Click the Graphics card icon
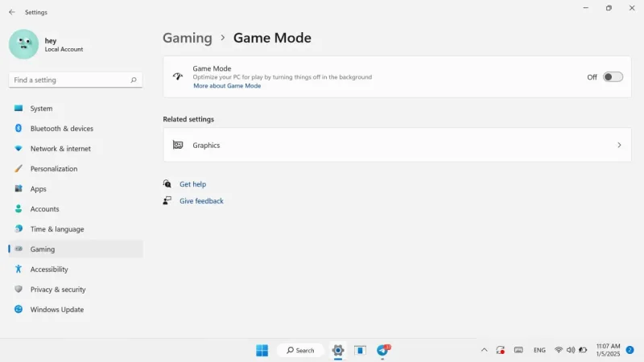Image resolution: width=644 pixels, height=362 pixels. click(x=178, y=145)
